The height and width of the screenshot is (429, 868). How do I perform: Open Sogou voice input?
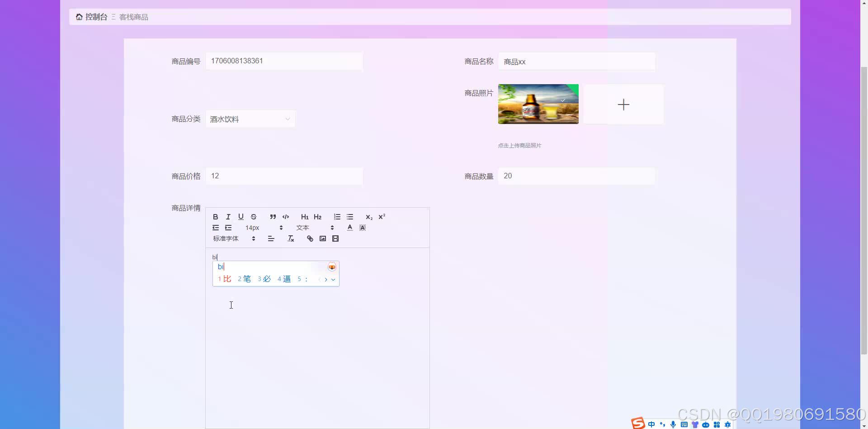pyautogui.click(x=673, y=424)
